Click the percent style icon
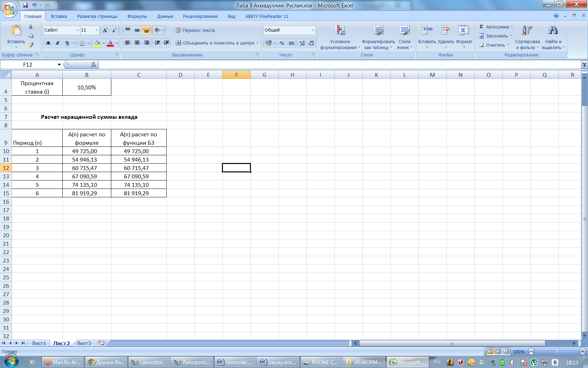 pyautogui.click(x=282, y=43)
